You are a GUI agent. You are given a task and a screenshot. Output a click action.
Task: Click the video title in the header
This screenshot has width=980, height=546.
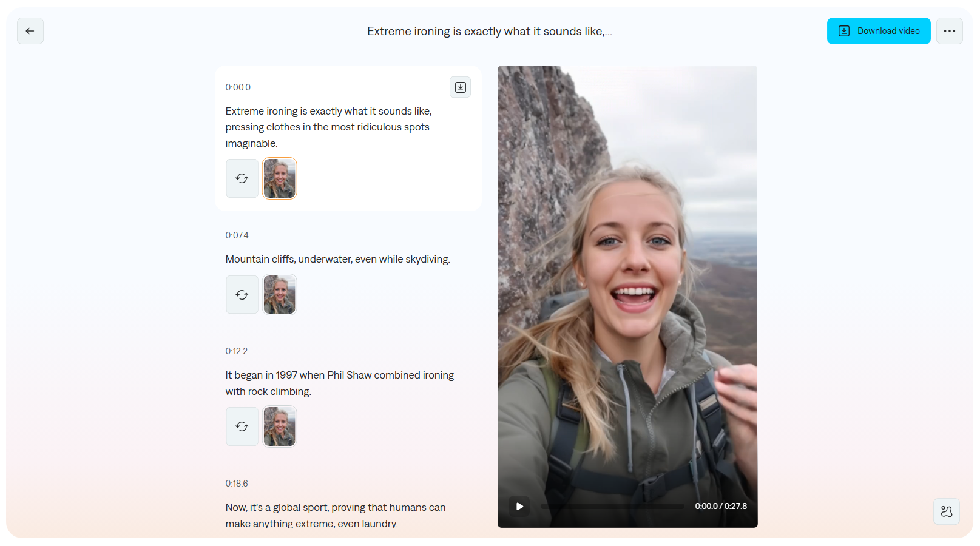click(x=489, y=31)
